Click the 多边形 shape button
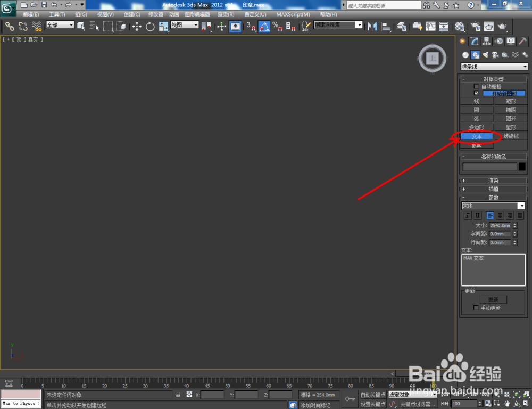532x409 pixels. click(476, 127)
